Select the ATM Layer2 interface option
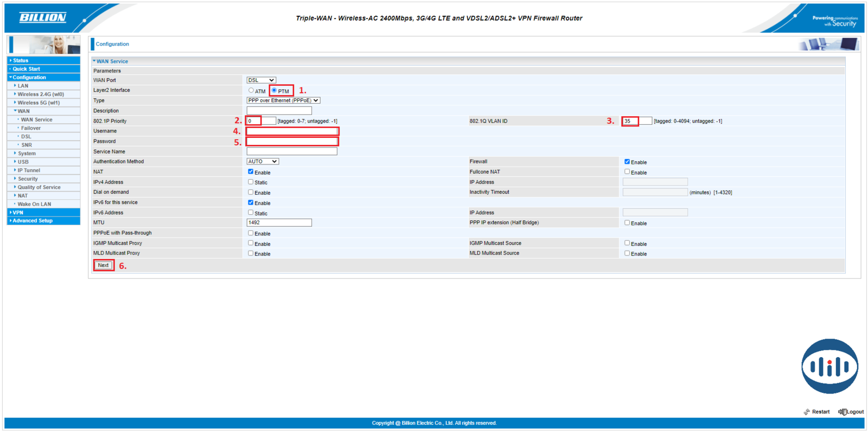This screenshot has height=432, width=868. coord(251,91)
